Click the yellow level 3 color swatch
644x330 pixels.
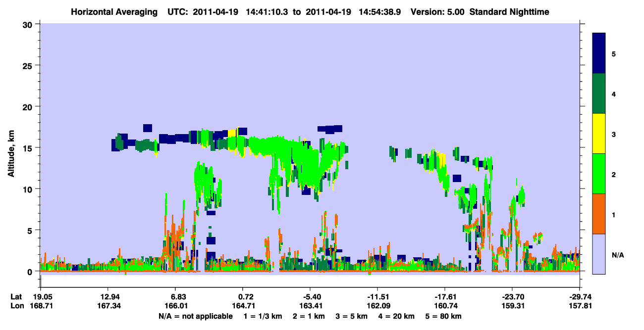[x=599, y=134]
